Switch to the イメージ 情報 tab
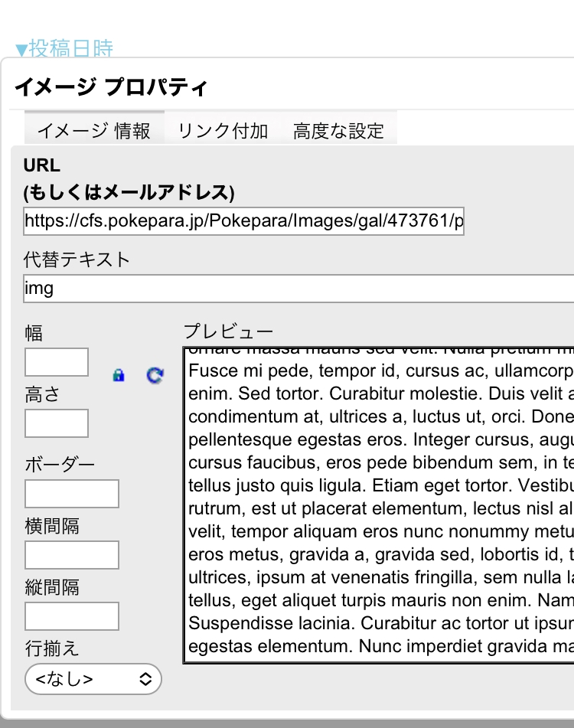Screen dimensions: 574x728 pyautogui.click(x=93, y=130)
